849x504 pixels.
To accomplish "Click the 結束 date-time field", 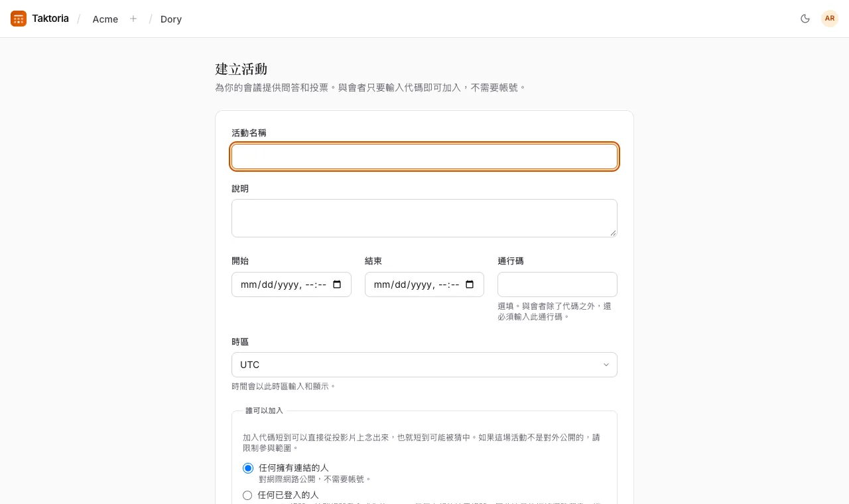I will tap(424, 284).
